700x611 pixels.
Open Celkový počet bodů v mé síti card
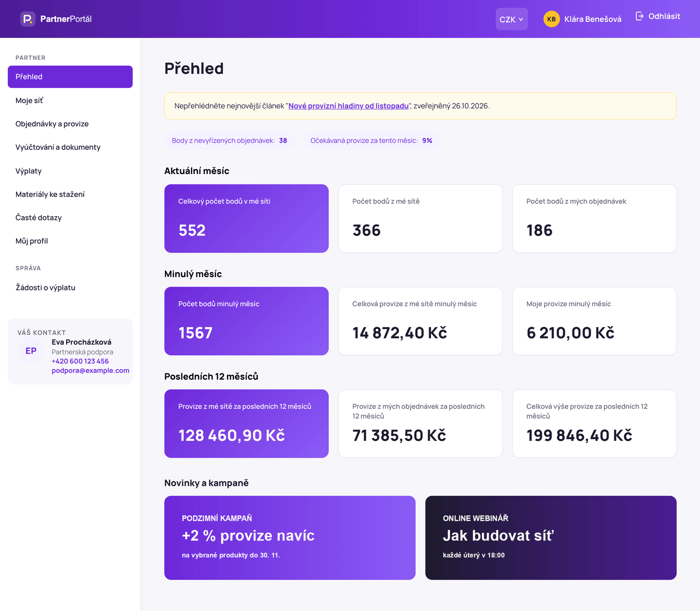click(246, 218)
